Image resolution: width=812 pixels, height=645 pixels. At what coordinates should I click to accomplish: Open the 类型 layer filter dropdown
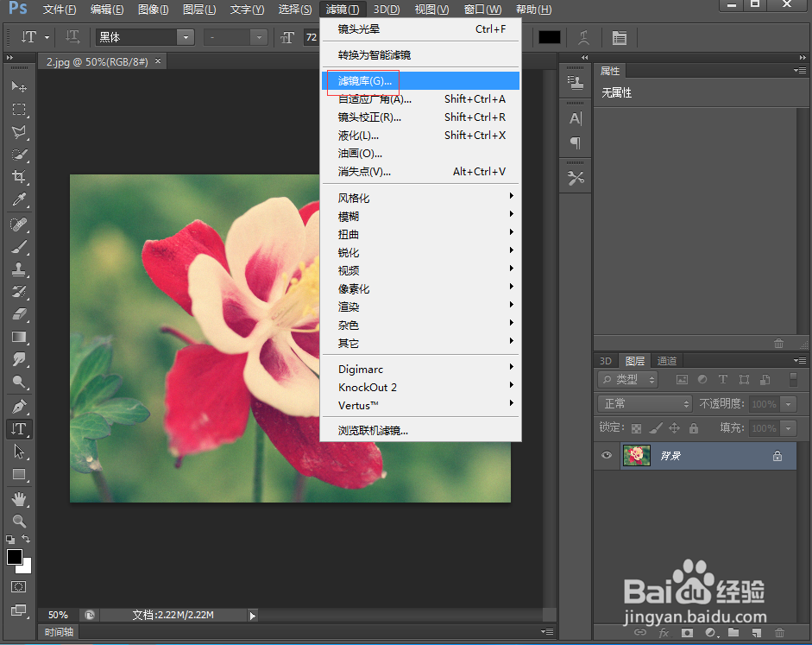point(627,380)
